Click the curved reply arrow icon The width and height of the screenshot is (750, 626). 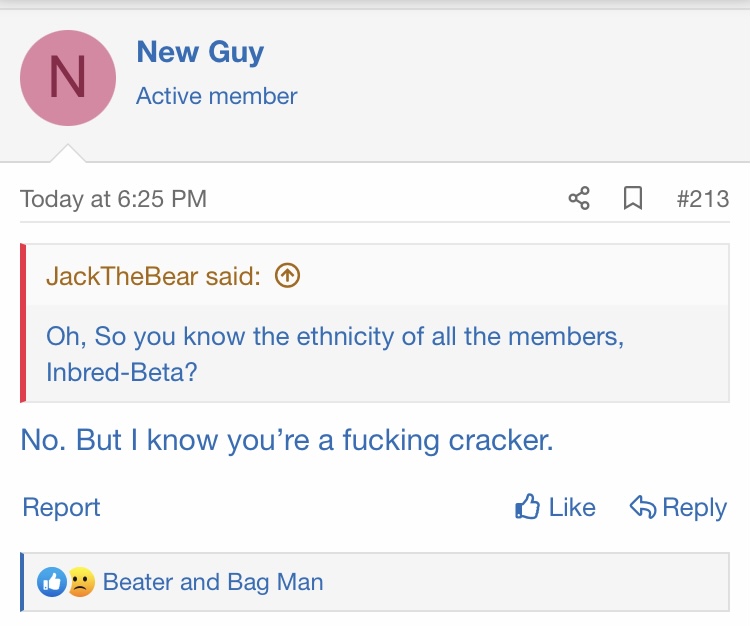[642, 507]
